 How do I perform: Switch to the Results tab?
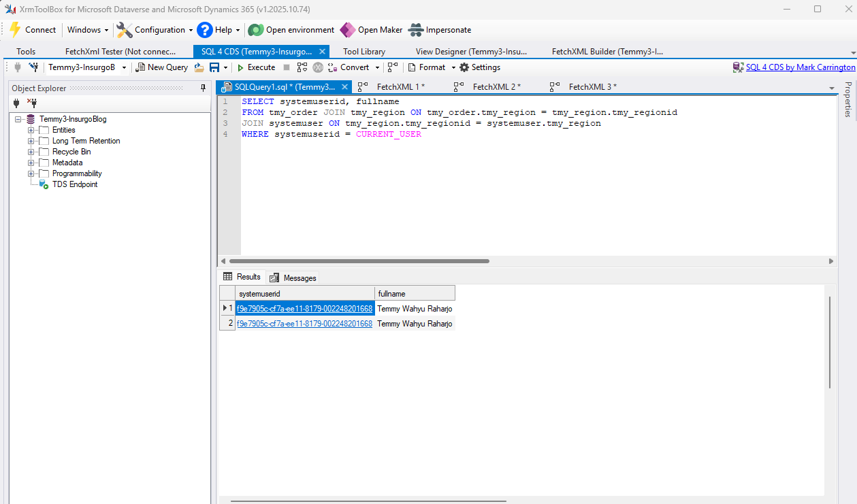point(242,277)
